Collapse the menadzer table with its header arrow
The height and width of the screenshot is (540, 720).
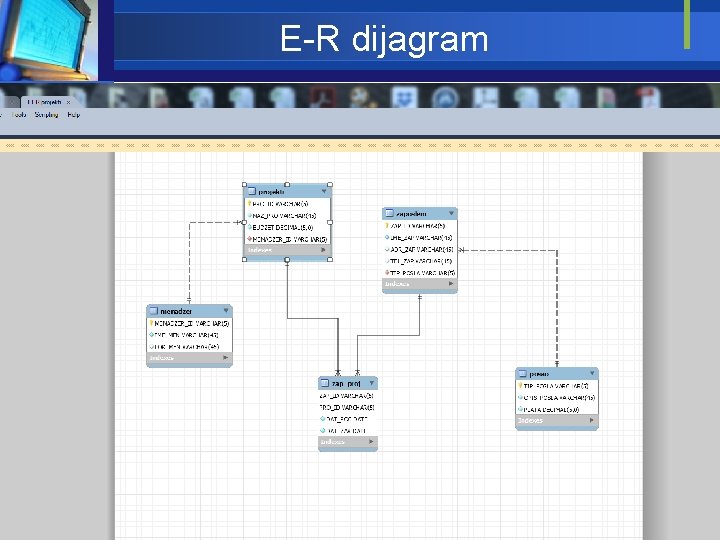pos(226,310)
